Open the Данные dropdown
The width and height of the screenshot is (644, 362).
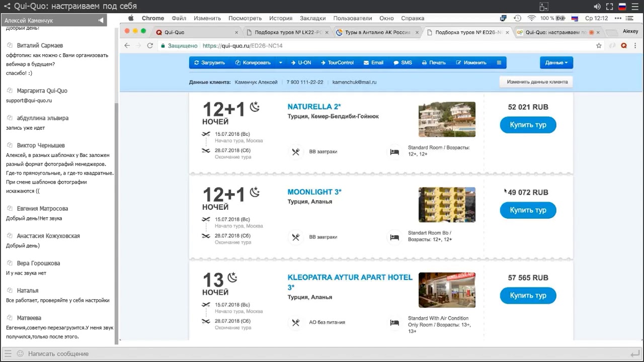[556, 63]
